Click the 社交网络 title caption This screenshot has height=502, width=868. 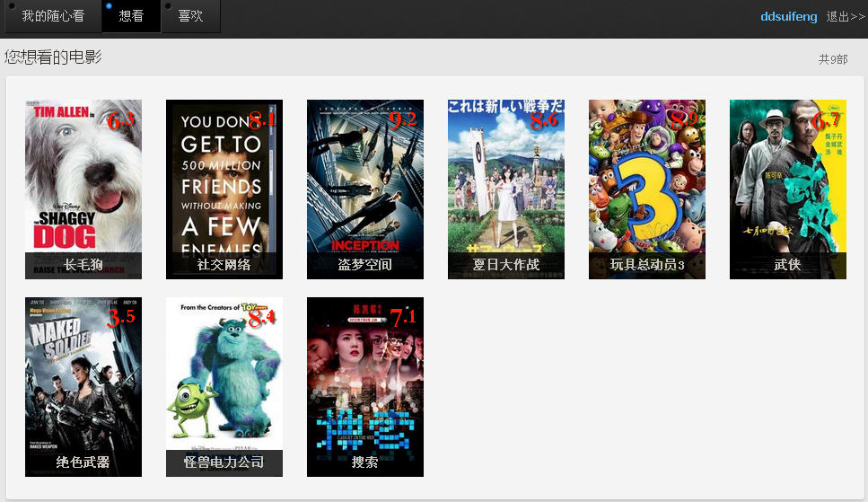(x=224, y=265)
